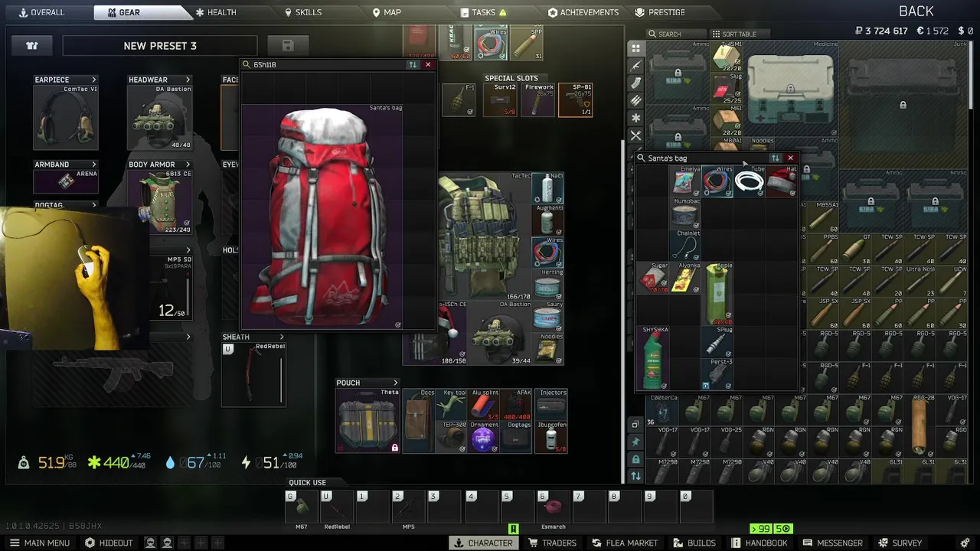Click the stash search field

(x=676, y=34)
